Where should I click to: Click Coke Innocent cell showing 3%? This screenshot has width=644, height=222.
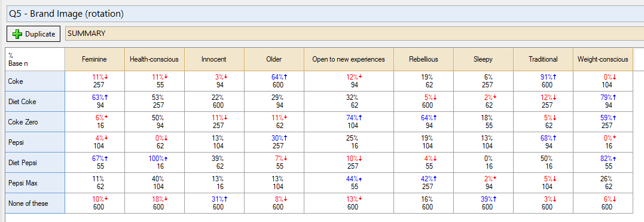pos(215,81)
